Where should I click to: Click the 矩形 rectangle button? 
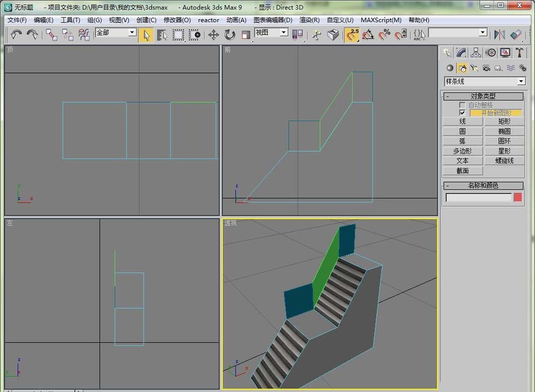click(x=505, y=121)
